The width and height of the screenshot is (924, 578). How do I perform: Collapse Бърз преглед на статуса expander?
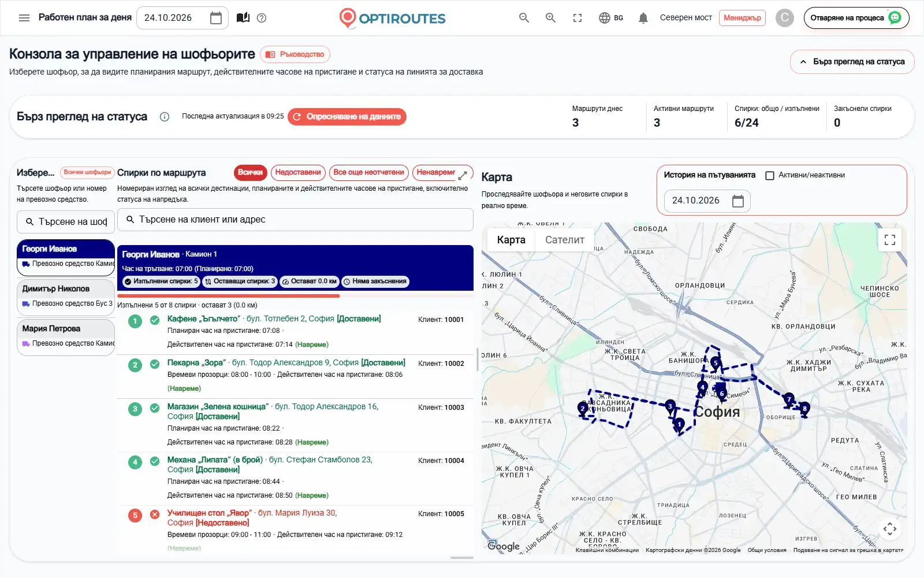point(852,62)
